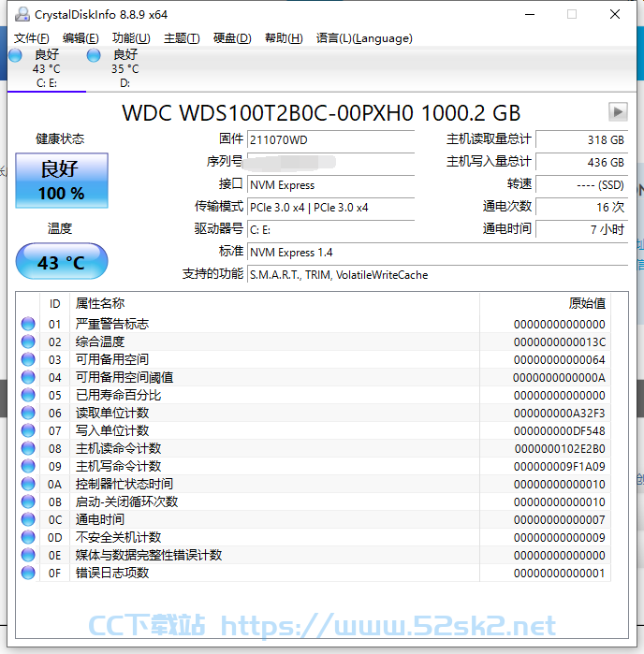This screenshot has height=654, width=644.
Task: Select the 已用寿命百分比 attribute name
Action: [118, 395]
